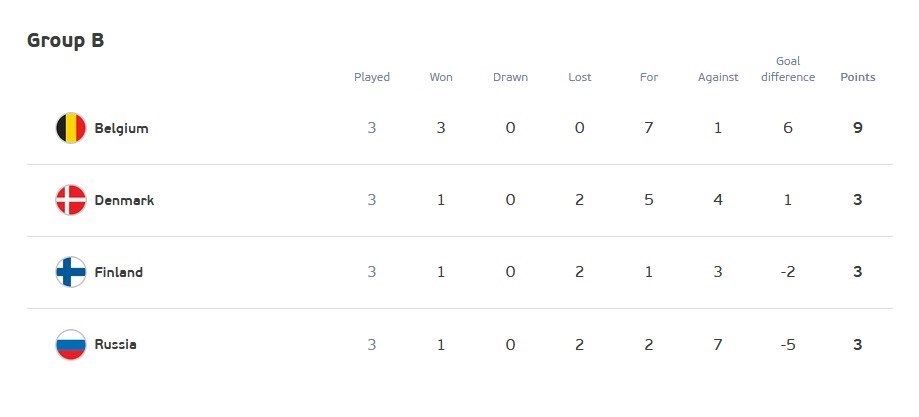The height and width of the screenshot is (417, 919).
Task: Click Russia's goal difference of -5
Action: (x=788, y=344)
